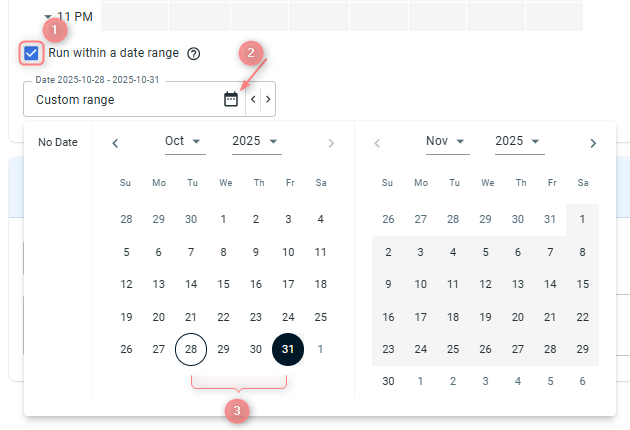Collapse the 11 PM time row
This screenshot has height=430, width=630.
pyautogui.click(x=47, y=17)
